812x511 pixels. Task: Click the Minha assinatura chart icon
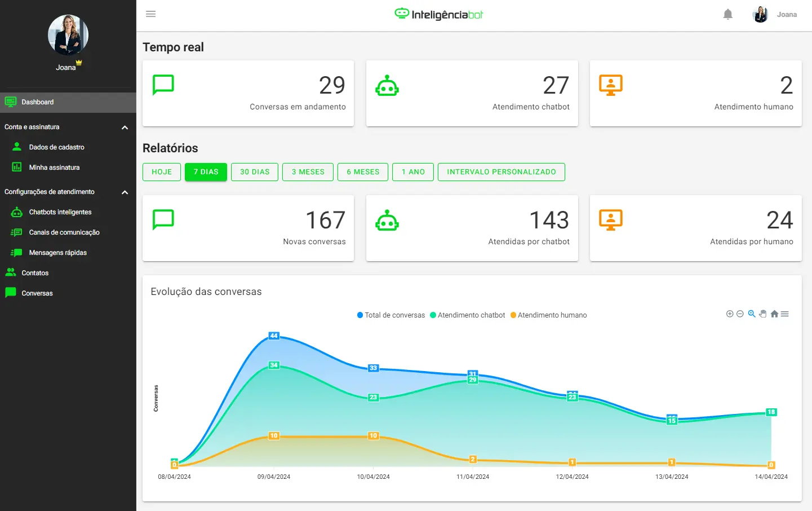tap(17, 167)
